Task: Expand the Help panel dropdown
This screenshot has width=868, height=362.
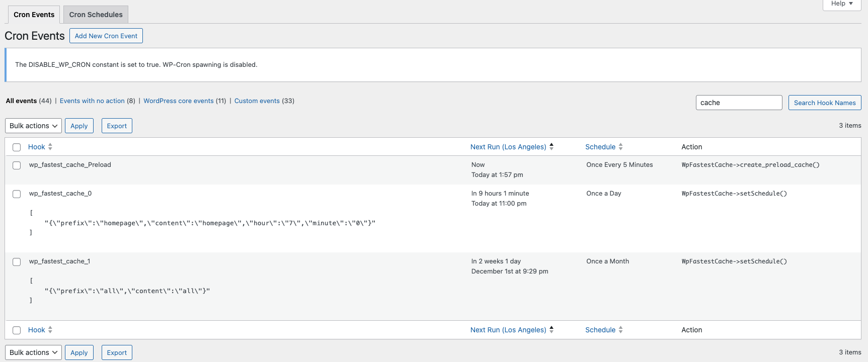Action: [842, 4]
